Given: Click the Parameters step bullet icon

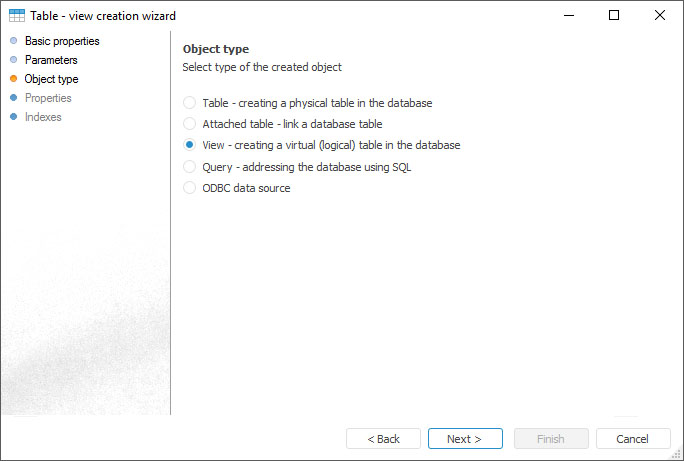Looking at the screenshot, I should click(13, 60).
